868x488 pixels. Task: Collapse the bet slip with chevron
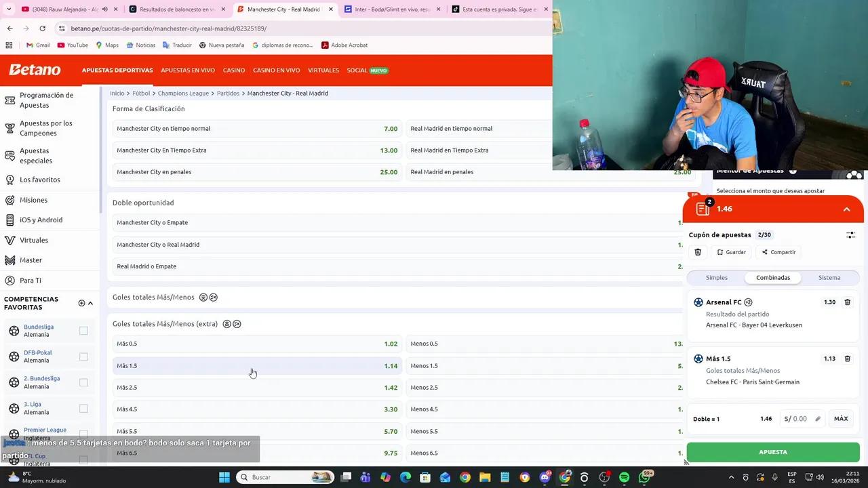click(x=846, y=209)
